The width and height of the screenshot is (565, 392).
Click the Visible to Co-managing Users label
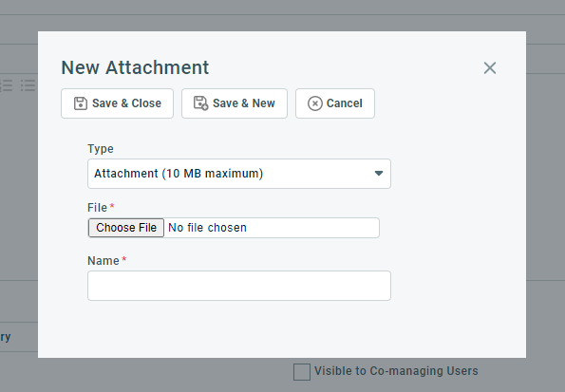tap(396, 371)
